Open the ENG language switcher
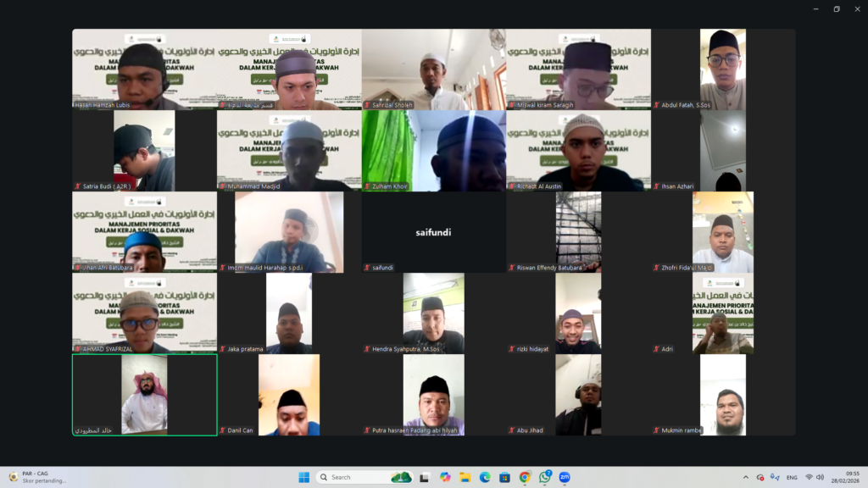 coord(792,477)
